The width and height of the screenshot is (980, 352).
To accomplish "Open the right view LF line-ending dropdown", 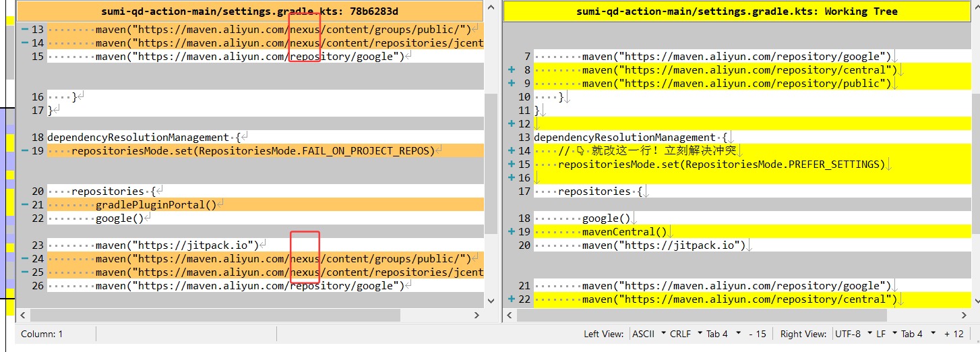I will click(x=885, y=334).
